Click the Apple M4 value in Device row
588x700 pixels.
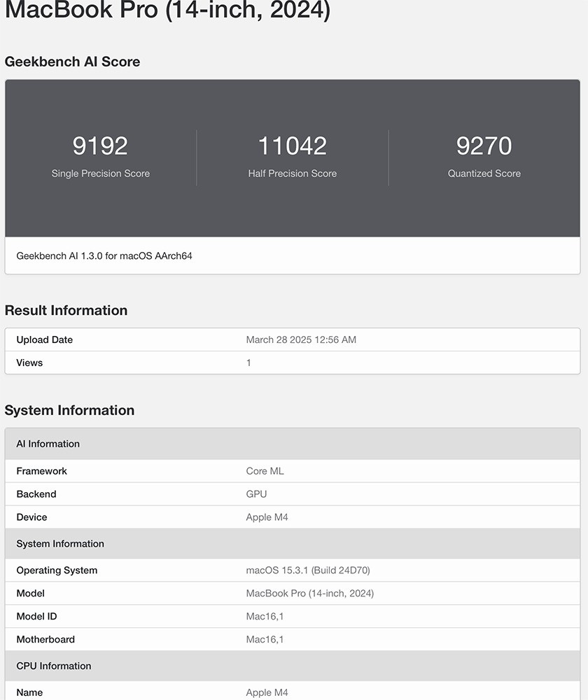[x=267, y=517]
